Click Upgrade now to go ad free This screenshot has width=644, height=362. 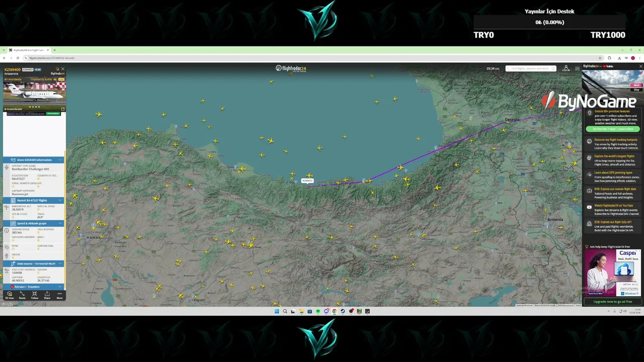(x=612, y=302)
